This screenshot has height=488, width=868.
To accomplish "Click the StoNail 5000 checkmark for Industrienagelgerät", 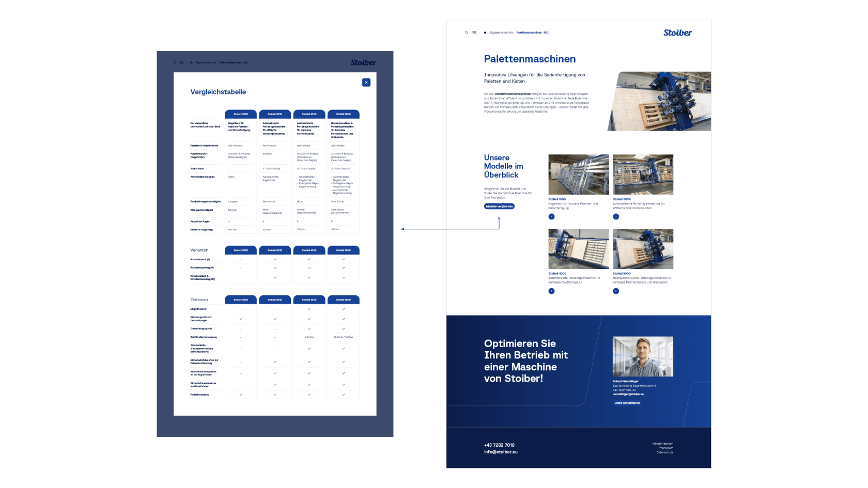I will pos(344,328).
